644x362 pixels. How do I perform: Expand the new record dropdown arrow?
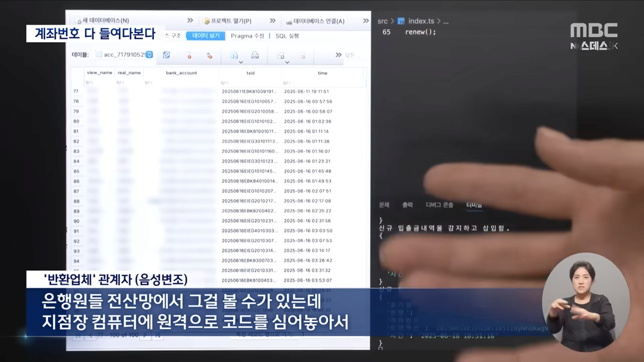point(287,62)
